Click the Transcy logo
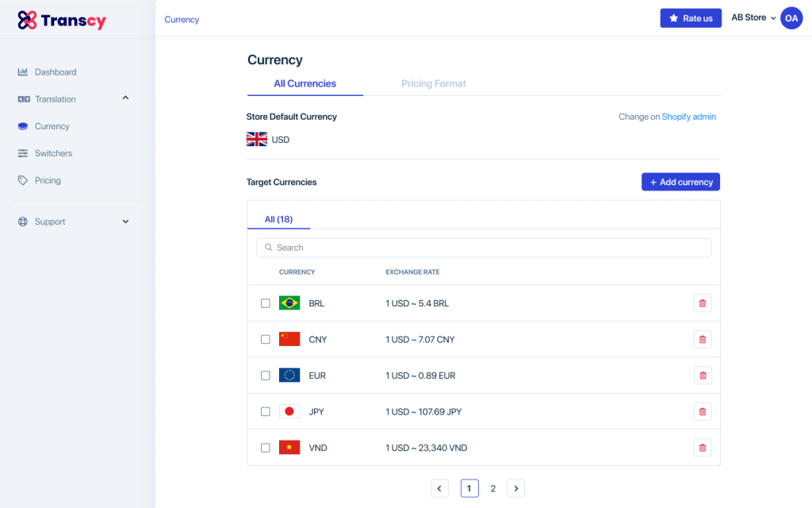812x508 pixels. click(61, 19)
